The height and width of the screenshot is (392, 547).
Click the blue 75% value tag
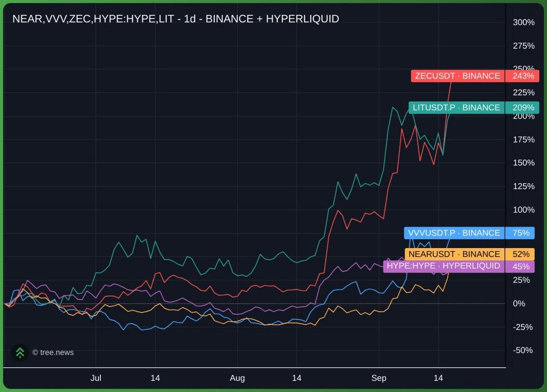(x=520, y=233)
